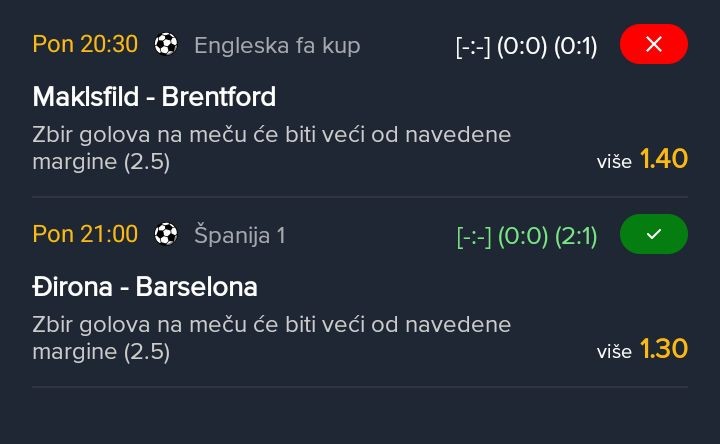Select the Engleska fa kup league label
Screen dimensions: 720x444
[x=277, y=45]
